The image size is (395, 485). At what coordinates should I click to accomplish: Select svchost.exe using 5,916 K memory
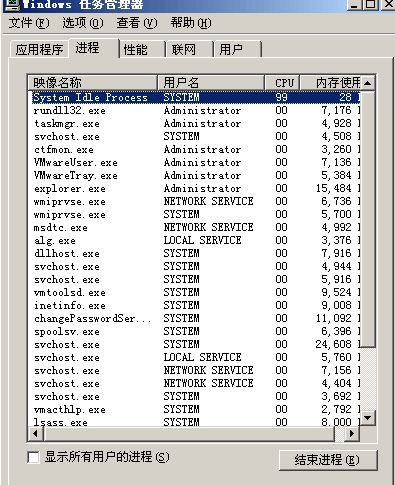pyautogui.click(x=196, y=279)
